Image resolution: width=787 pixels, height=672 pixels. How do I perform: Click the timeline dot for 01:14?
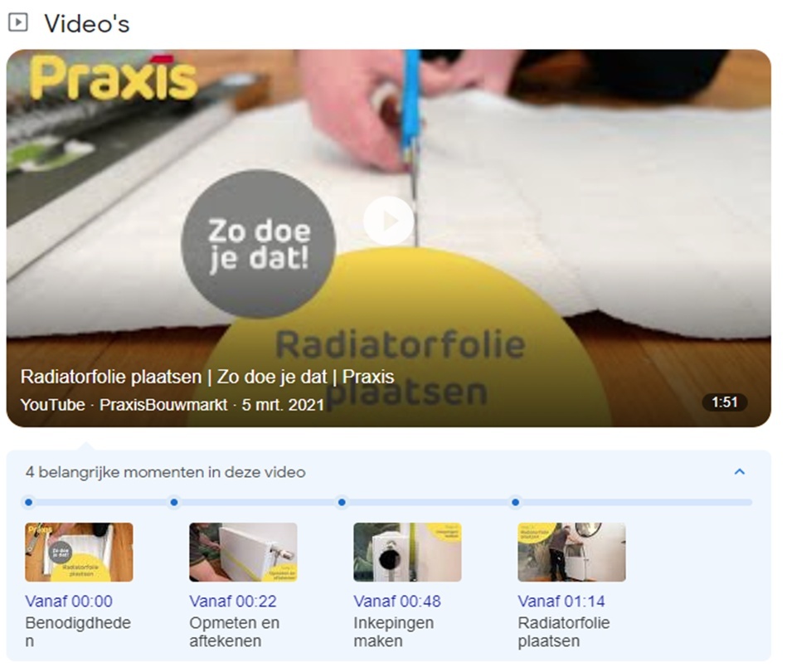[516, 502]
